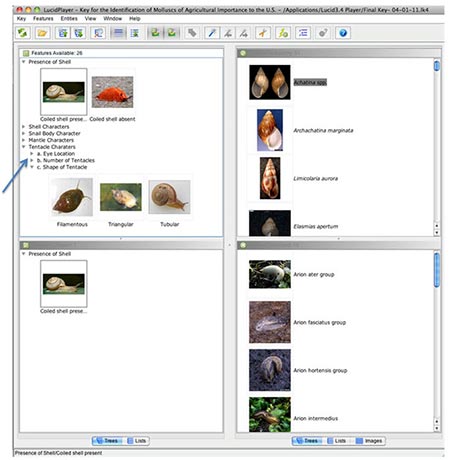Image resolution: width=455 pixels, height=460 pixels.
Task: Open the Entities menu
Action: click(69, 19)
